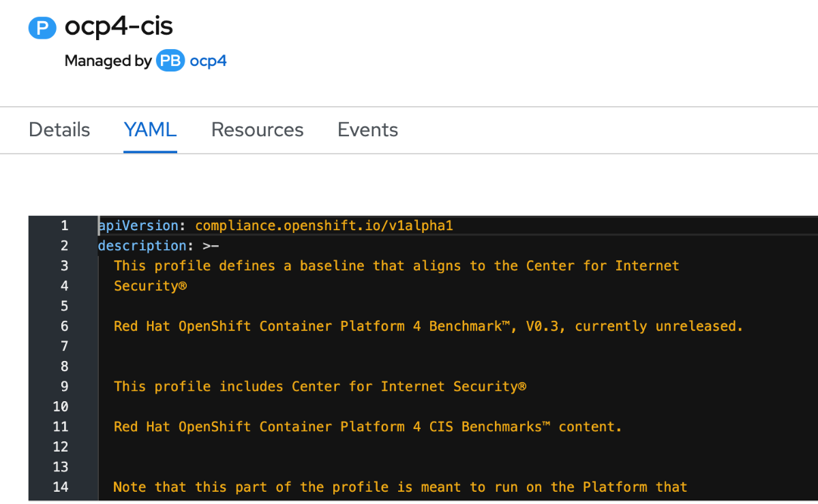Click line number 2 beside the description key

64,246
